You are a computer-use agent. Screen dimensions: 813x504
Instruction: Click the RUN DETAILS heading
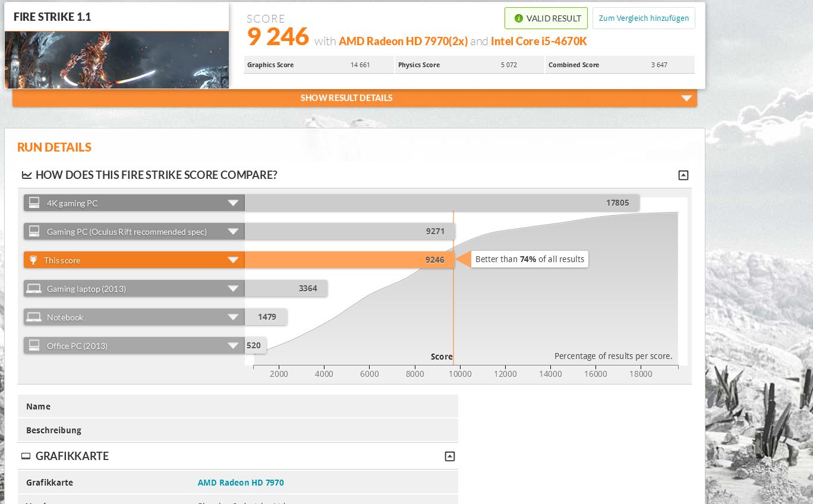point(54,147)
